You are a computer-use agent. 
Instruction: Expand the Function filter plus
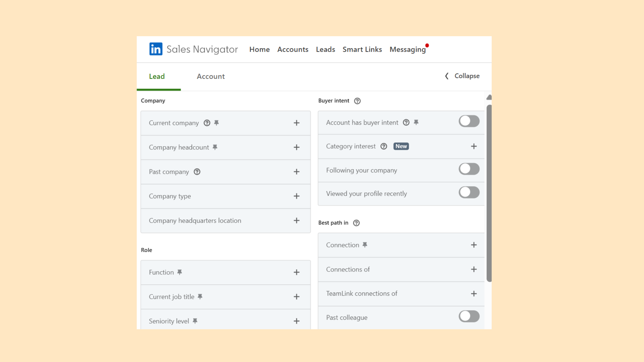coord(297,272)
